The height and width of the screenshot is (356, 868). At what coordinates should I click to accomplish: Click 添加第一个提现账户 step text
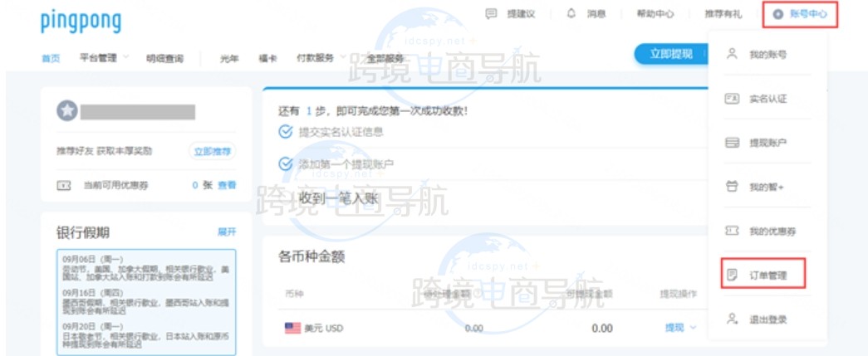coord(346,164)
